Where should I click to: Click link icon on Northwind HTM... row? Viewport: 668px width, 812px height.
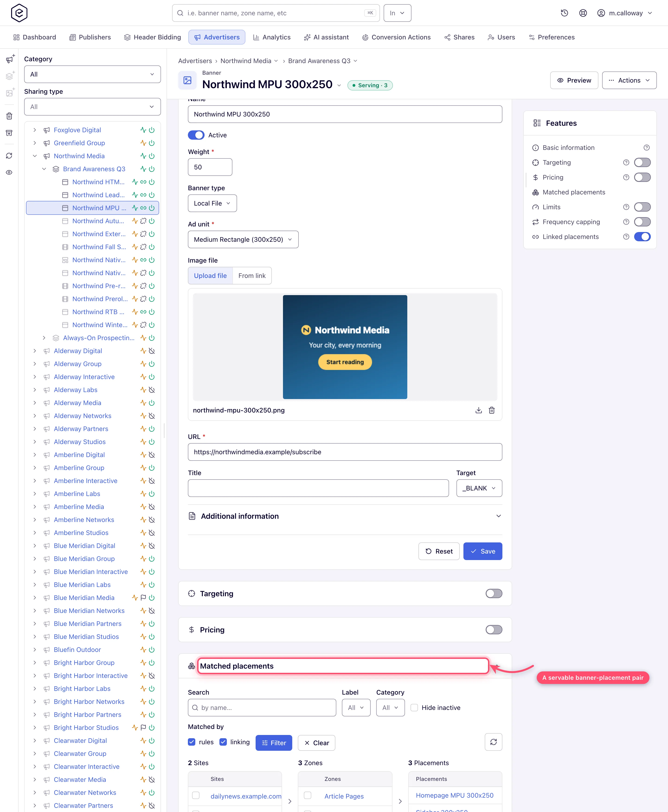143,182
